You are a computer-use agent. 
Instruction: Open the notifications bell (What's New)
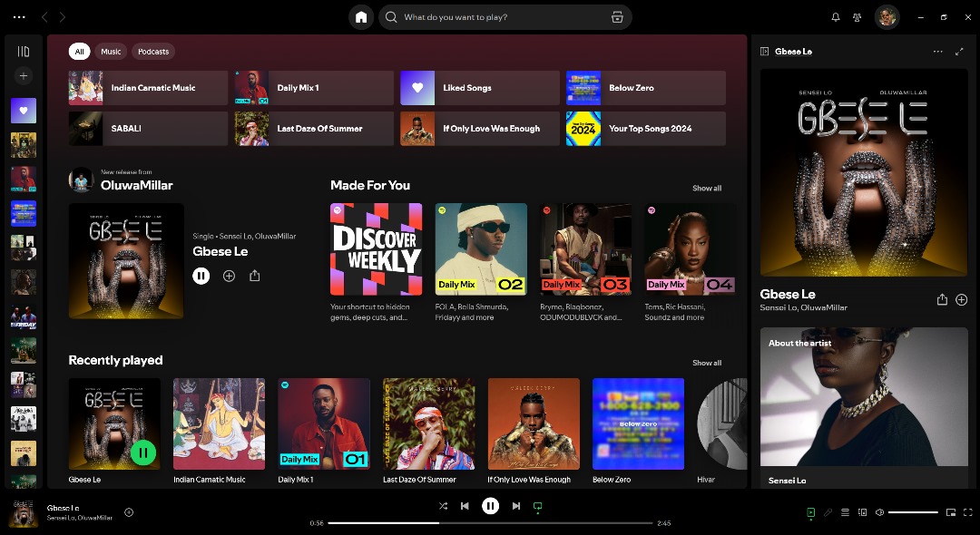pos(836,17)
